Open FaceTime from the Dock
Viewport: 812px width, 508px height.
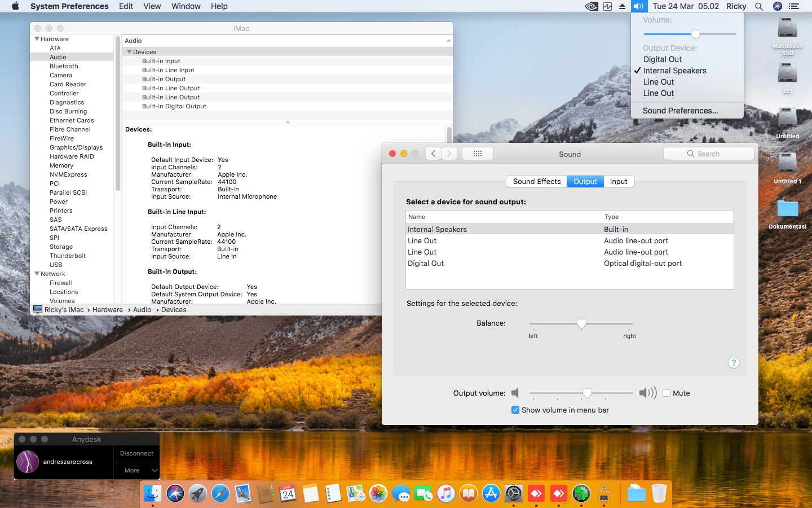[x=423, y=493]
